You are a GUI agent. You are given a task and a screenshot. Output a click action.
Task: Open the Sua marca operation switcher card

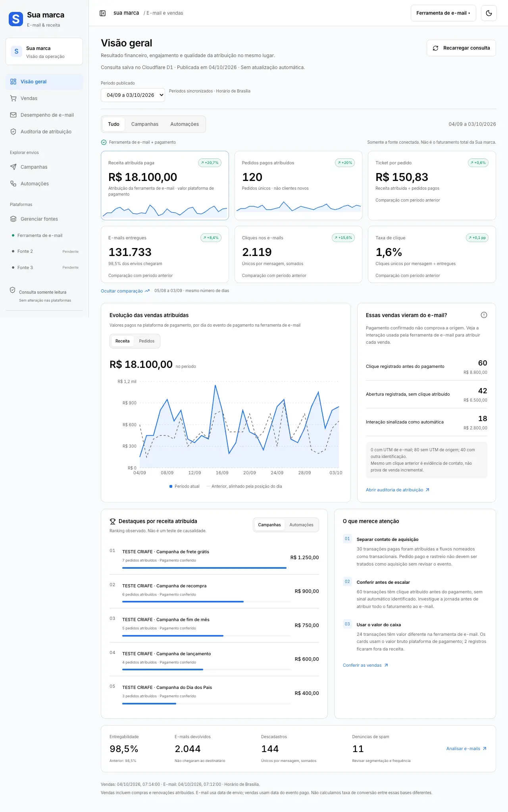point(44,52)
